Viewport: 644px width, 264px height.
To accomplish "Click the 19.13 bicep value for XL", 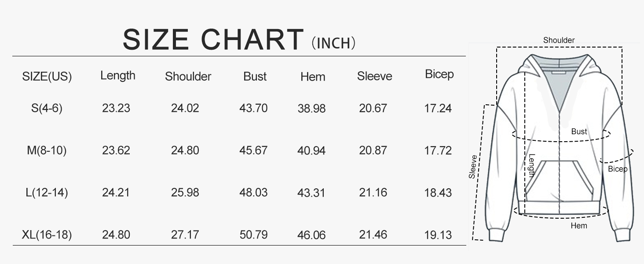I will (x=438, y=235).
